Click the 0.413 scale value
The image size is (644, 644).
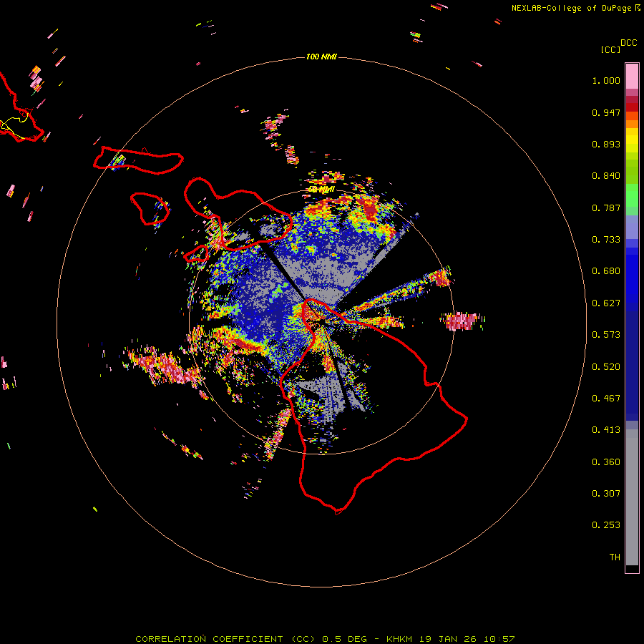(606, 430)
